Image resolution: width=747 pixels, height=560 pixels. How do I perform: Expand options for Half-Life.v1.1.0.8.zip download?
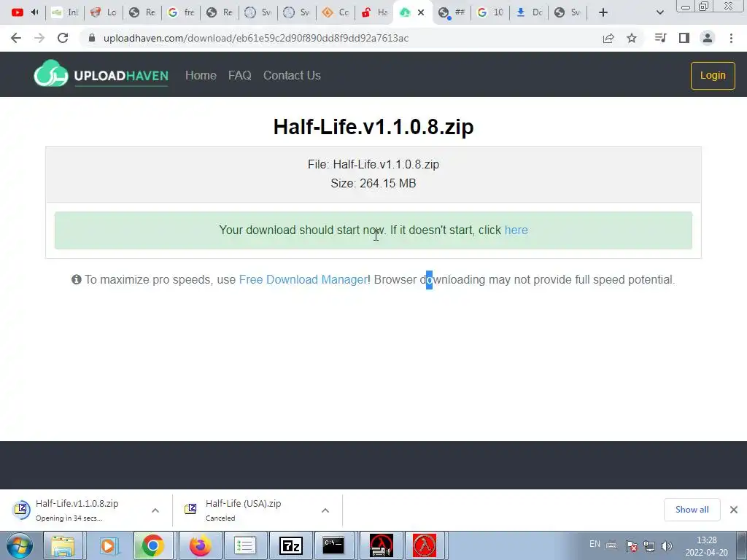click(155, 510)
